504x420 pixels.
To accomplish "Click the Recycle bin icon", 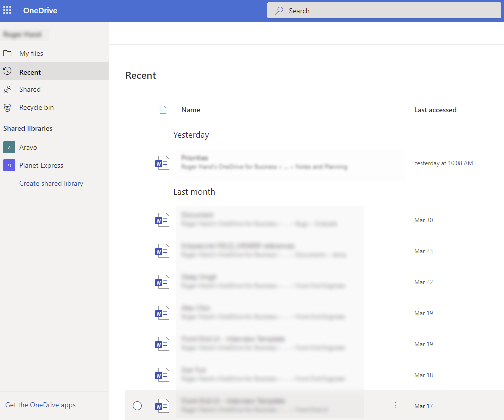I will point(7,107).
